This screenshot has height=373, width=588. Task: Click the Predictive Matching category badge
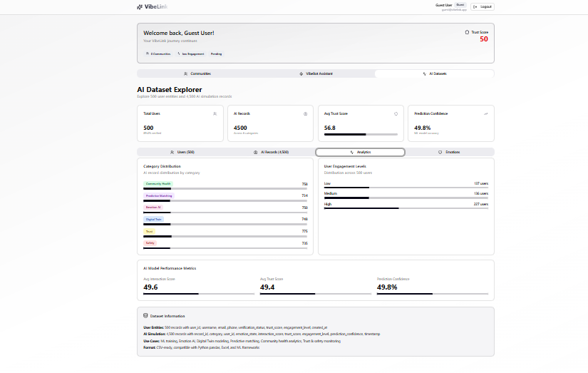click(159, 196)
